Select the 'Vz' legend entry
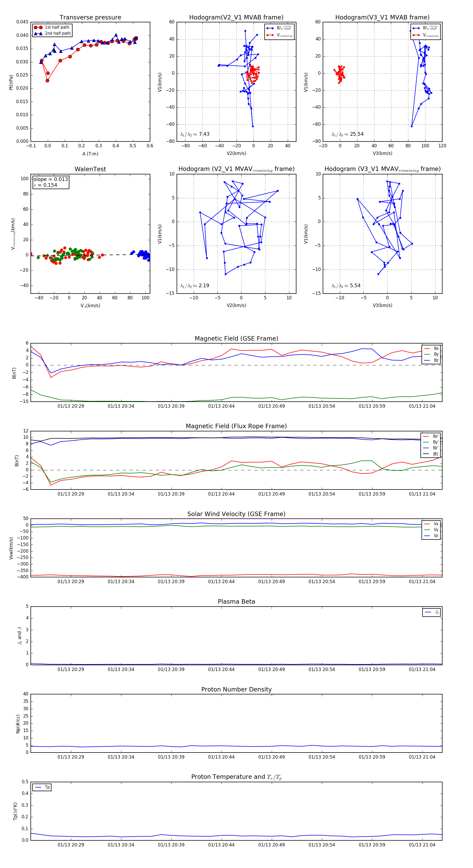This screenshot has height=868, width=473. click(431, 536)
